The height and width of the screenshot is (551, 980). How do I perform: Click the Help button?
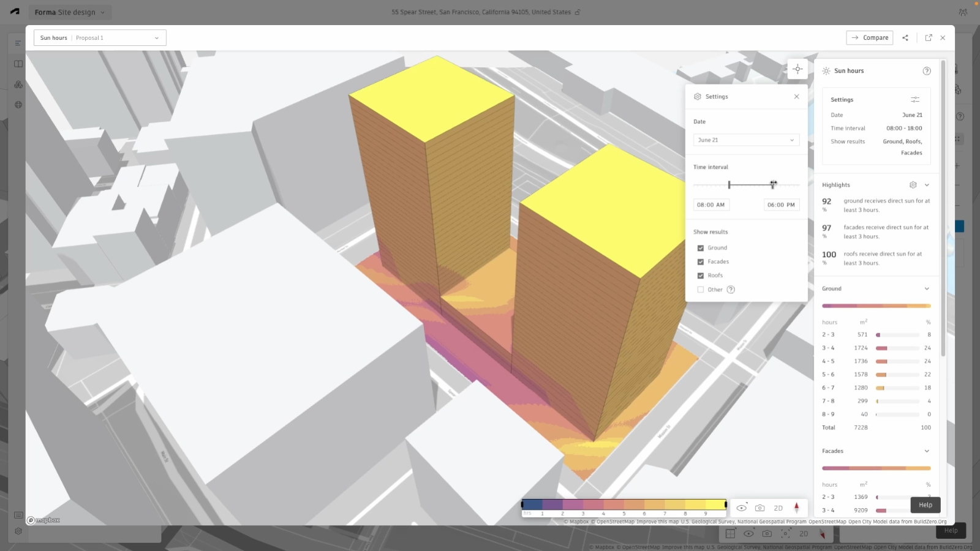(x=925, y=505)
